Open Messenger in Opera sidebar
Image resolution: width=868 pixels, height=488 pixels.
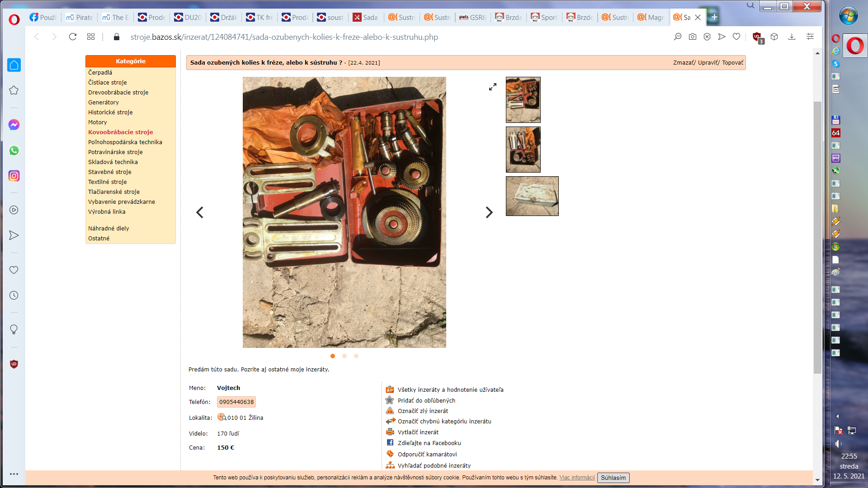coord(14,125)
